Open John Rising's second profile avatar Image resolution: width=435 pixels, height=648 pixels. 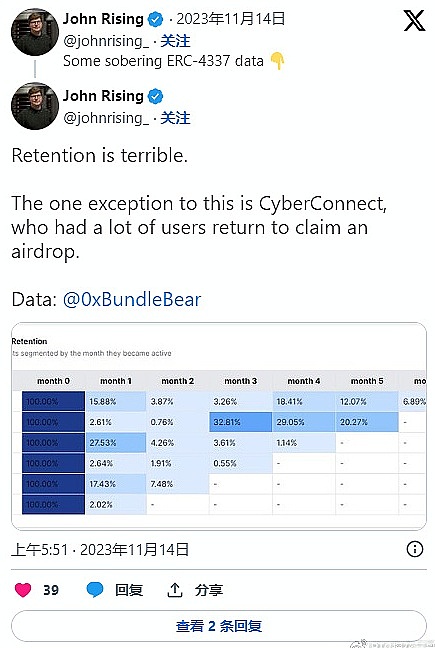click(35, 106)
